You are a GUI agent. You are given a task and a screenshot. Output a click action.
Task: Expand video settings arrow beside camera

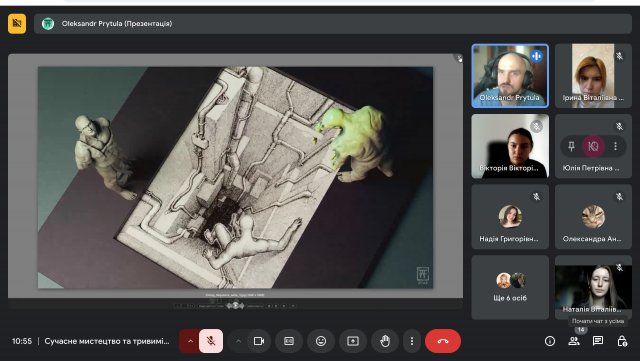pos(238,341)
